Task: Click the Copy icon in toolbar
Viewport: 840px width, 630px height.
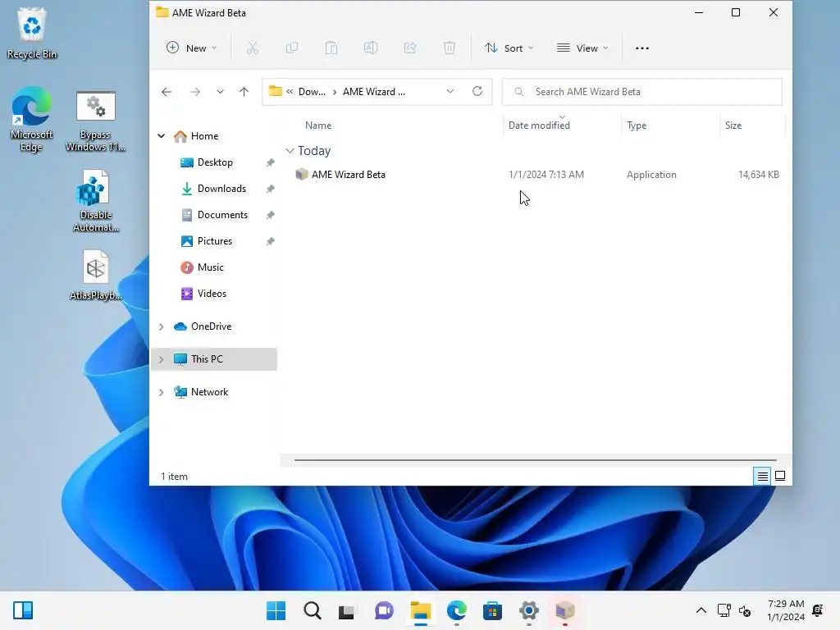Action: click(x=292, y=48)
